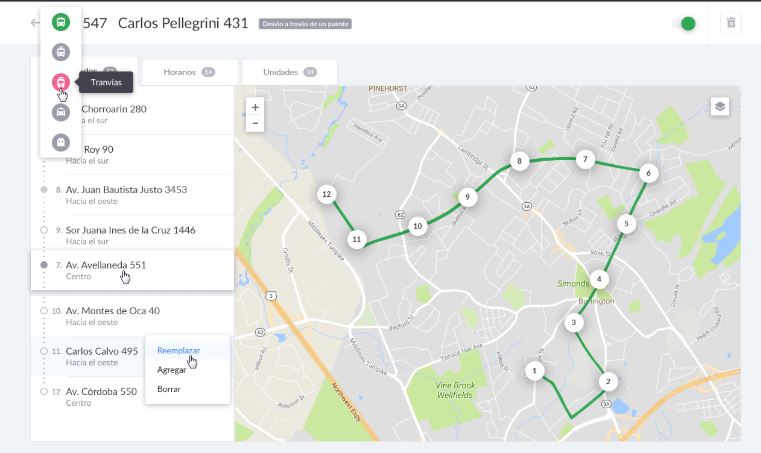Open stop Av. Avellaneda 551 entry
The image size is (761, 453).
pyautogui.click(x=132, y=270)
